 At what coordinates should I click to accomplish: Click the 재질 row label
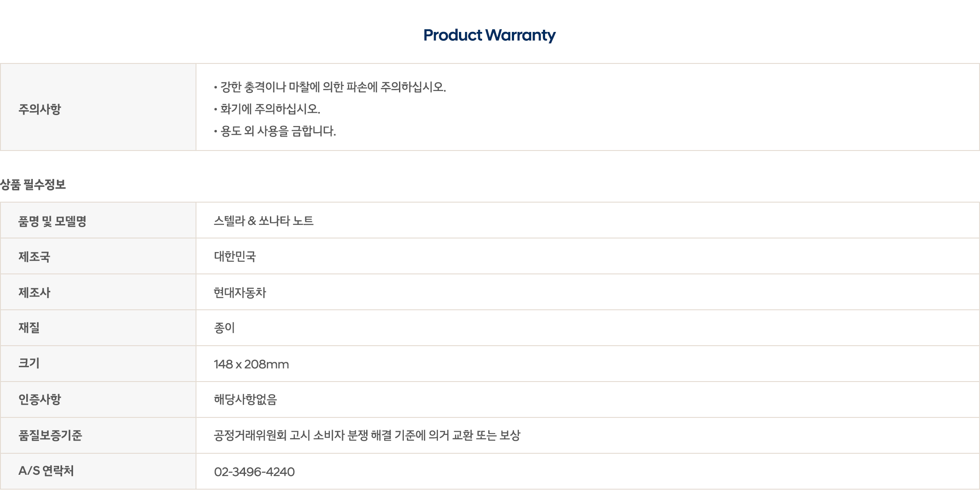pyautogui.click(x=29, y=328)
